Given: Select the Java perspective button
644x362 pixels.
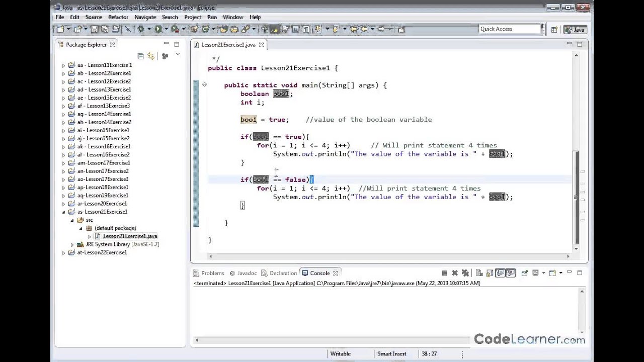Looking at the screenshot, I should click(575, 30).
